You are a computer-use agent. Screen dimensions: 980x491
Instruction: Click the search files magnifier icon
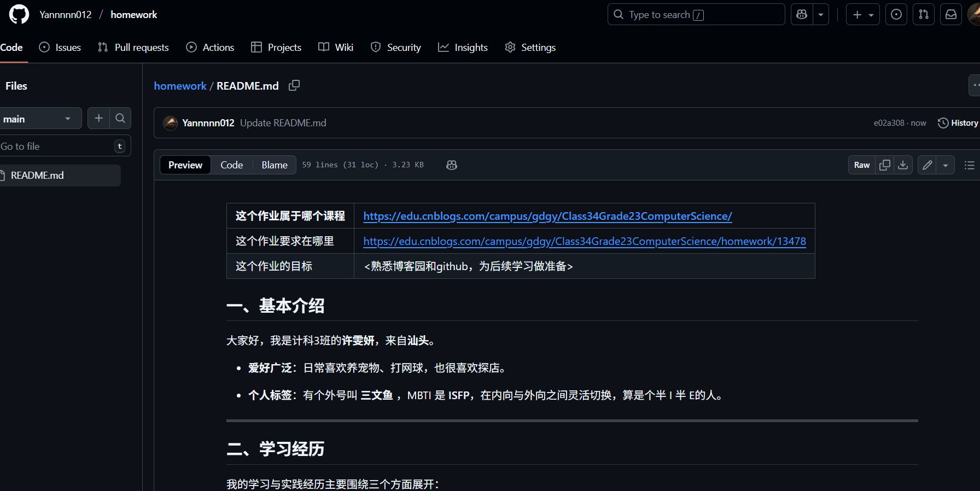tap(120, 118)
